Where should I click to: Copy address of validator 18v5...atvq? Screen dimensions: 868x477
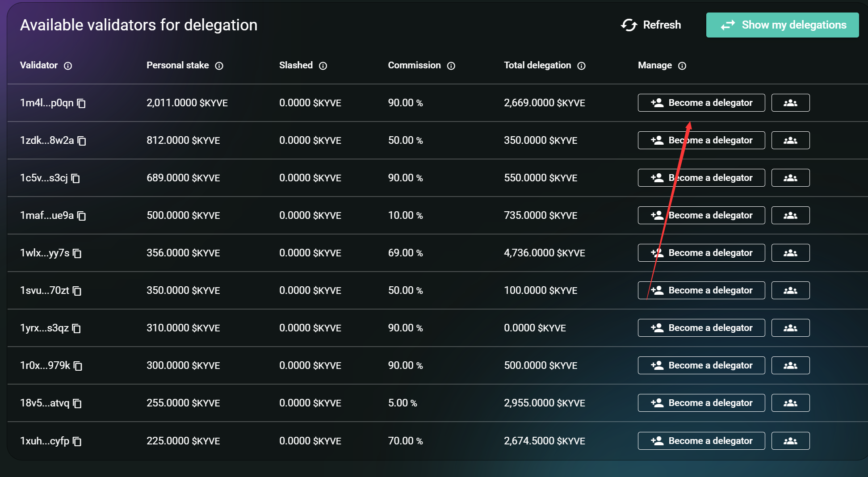[77, 403]
